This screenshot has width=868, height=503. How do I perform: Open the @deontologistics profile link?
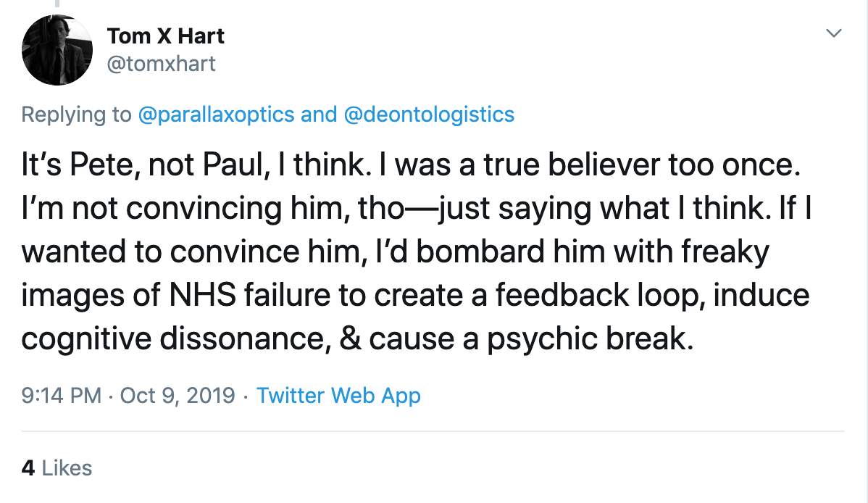(x=429, y=114)
